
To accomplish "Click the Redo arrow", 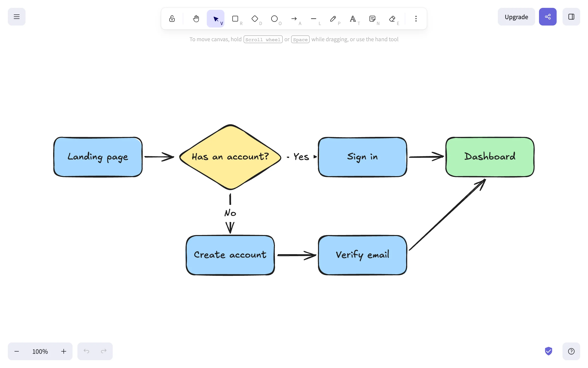I will [104, 351].
